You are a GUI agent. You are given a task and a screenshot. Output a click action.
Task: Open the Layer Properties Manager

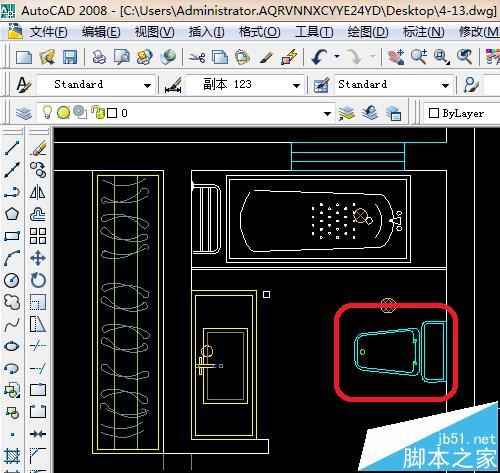(24, 113)
